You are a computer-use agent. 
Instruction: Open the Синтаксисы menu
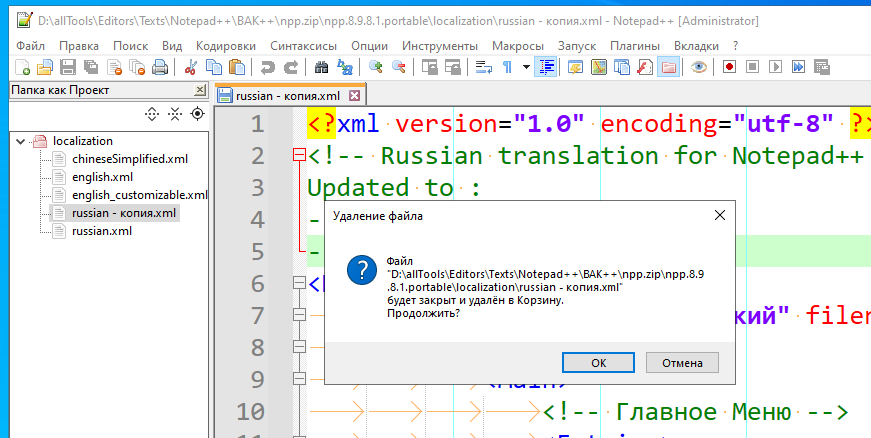[304, 46]
